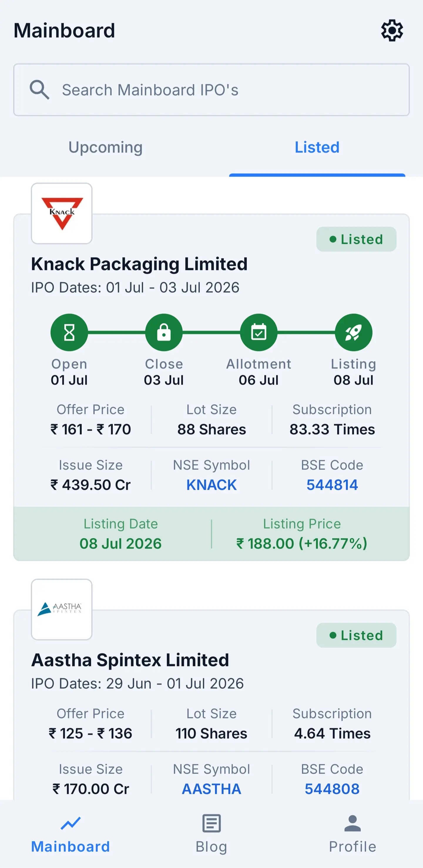Open BSE code 544814 link
Viewport: 423px width, 868px height.
[332, 485]
